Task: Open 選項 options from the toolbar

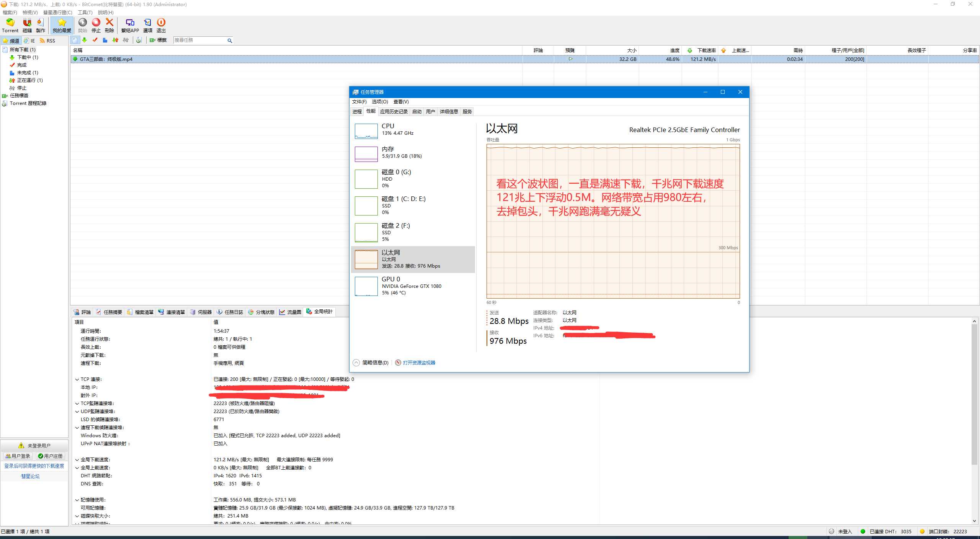Action: point(147,25)
